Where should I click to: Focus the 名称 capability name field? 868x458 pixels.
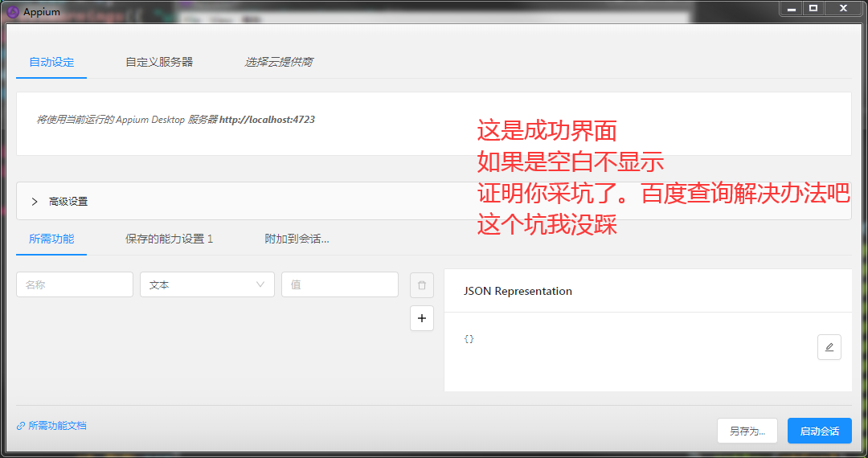coord(75,284)
